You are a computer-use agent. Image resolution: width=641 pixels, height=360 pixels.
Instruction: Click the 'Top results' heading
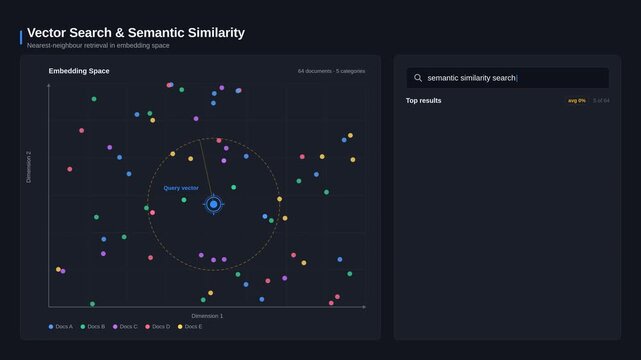(x=424, y=101)
